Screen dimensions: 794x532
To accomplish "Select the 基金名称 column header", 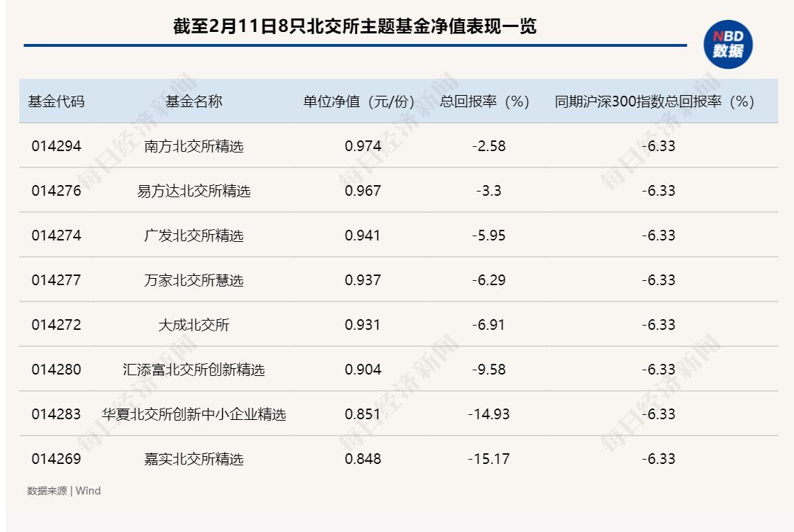I will (194, 101).
